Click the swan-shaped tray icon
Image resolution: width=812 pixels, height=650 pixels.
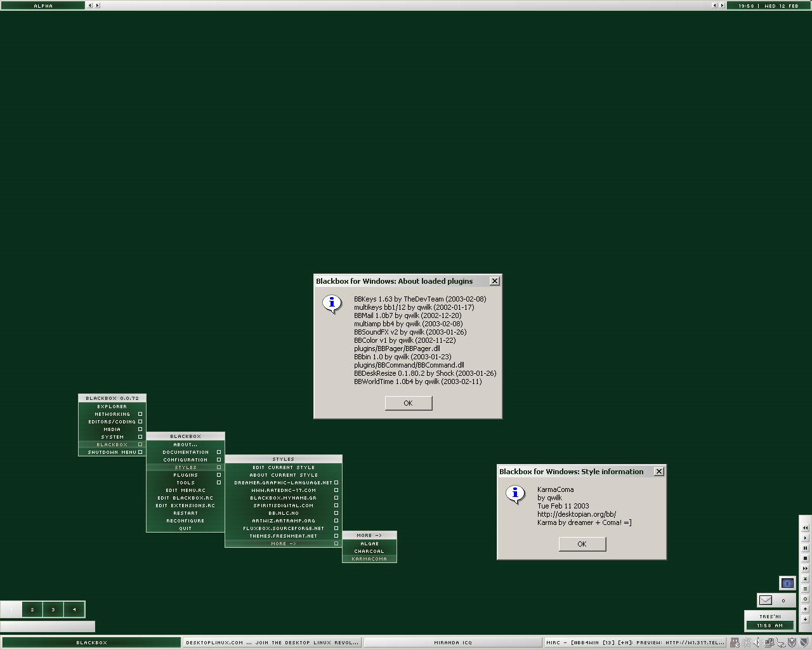point(780,642)
